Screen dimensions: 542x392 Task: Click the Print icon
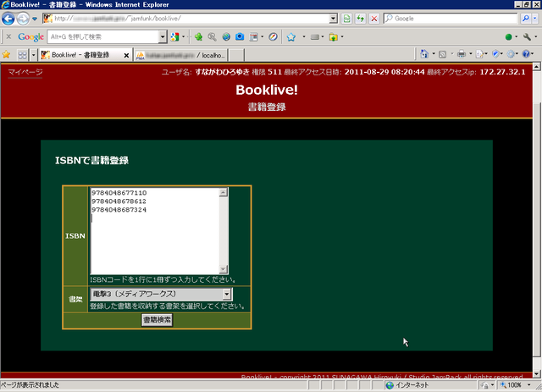461,54
